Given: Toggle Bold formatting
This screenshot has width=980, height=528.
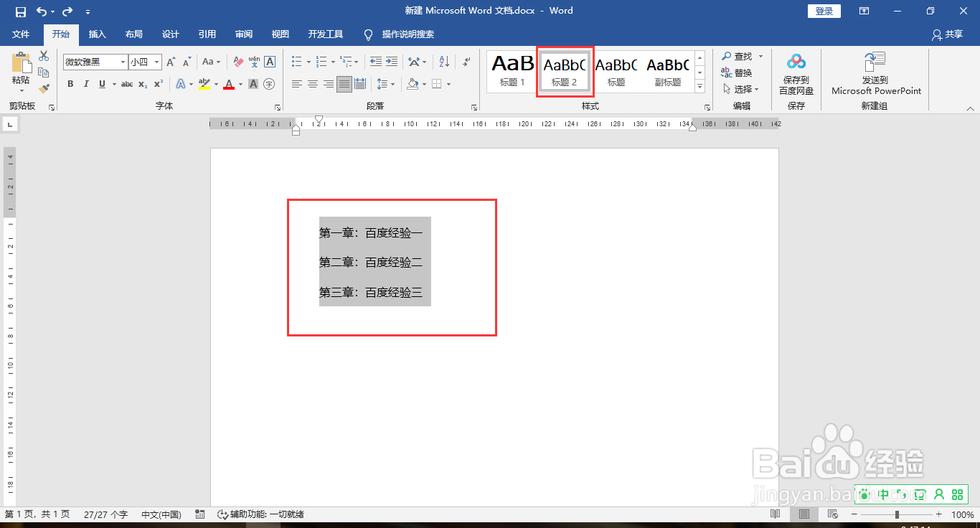Looking at the screenshot, I should tap(70, 84).
